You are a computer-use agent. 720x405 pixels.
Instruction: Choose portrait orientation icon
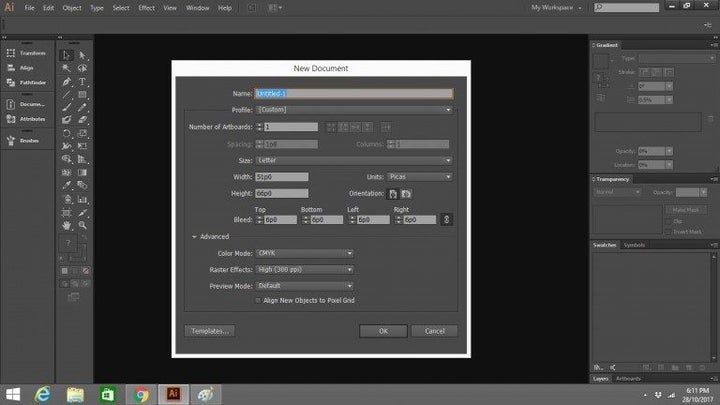click(x=393, y=193)
